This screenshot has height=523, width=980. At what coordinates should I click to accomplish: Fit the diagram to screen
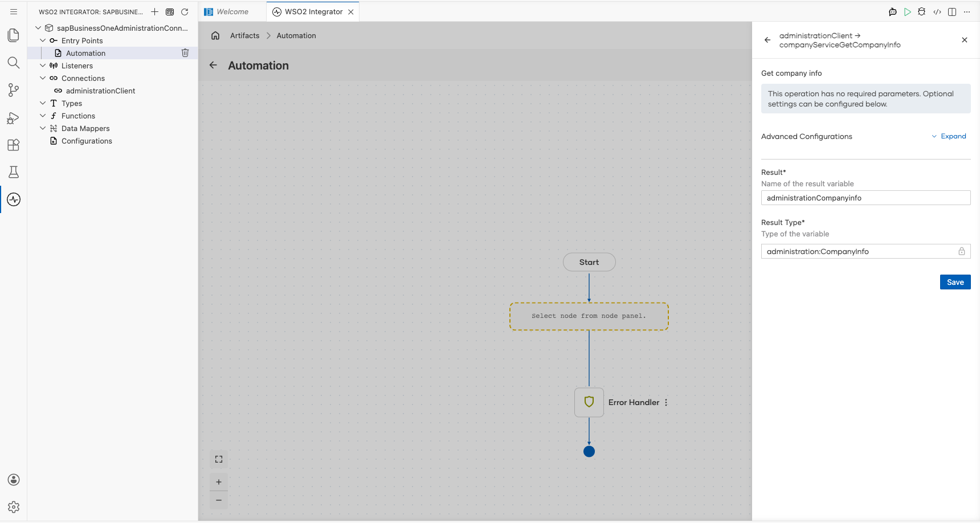click(219, 459)
